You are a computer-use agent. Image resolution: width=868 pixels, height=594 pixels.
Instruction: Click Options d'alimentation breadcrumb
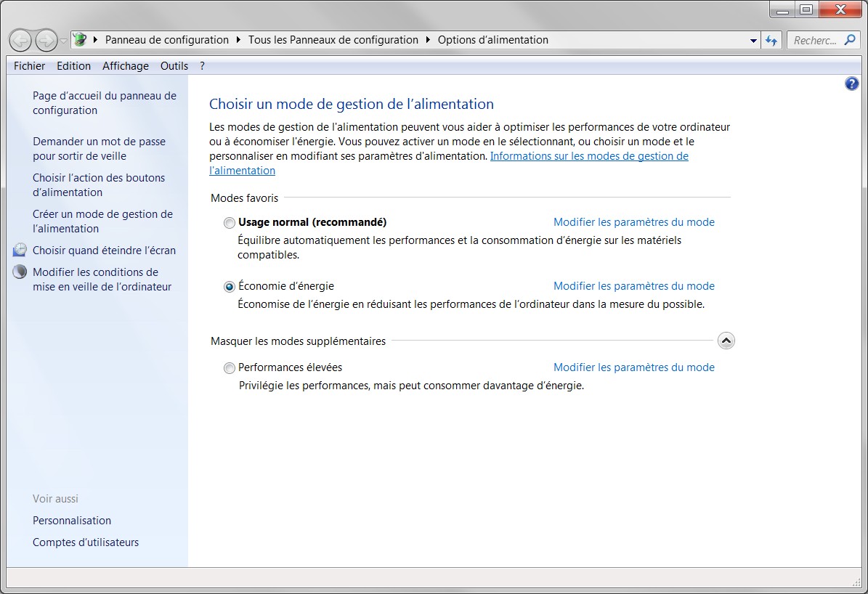492,40
